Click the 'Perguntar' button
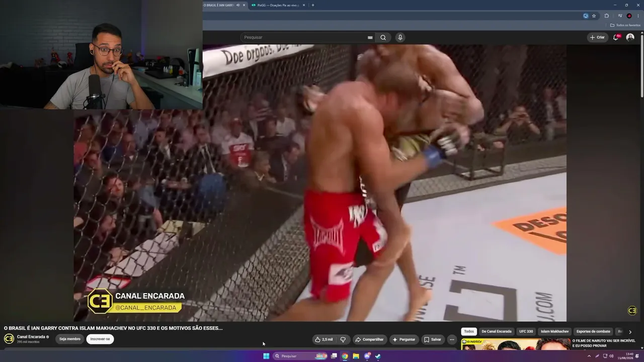644x362 pixels. [404, 339]
